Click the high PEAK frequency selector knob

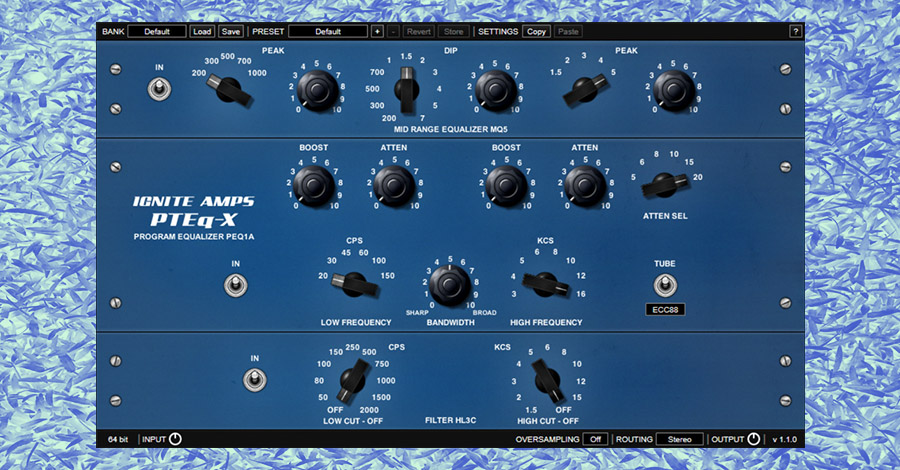pos(585,90)
